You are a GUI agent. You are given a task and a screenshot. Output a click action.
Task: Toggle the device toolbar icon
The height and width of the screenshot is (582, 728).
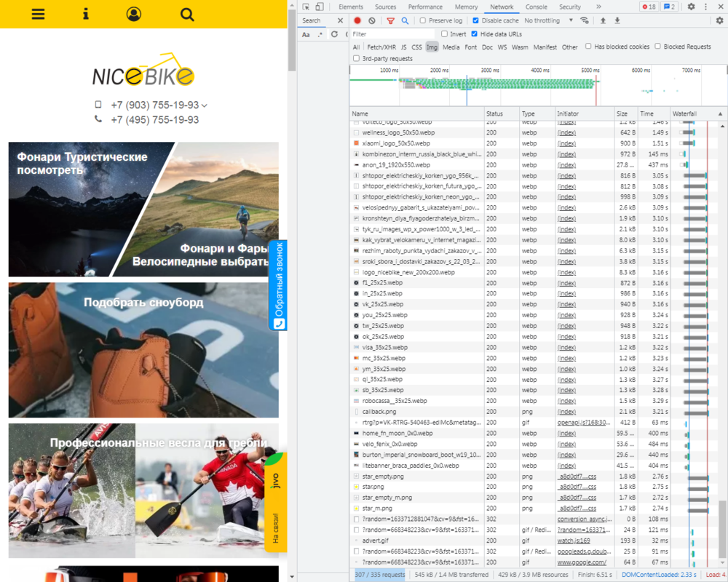pos(320,7)
